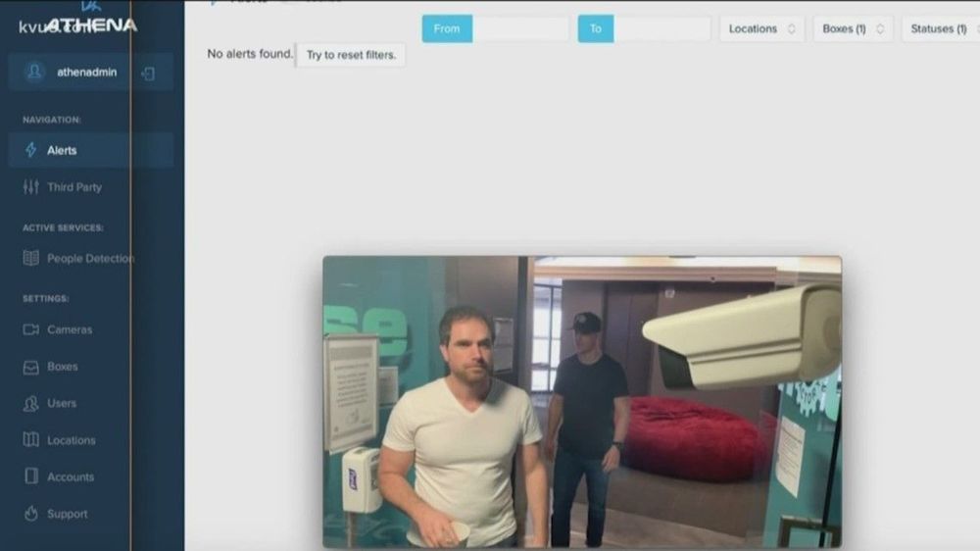Screen dimensions: 980x551
Task: Click the To date input field
Action: (661, 28)
